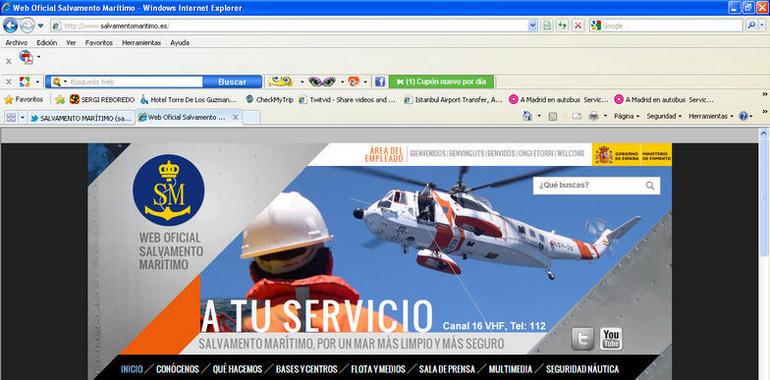Open the Twitter icon on the banner
Viewport: 770px width, 380px height.
(x=582, y=339)
